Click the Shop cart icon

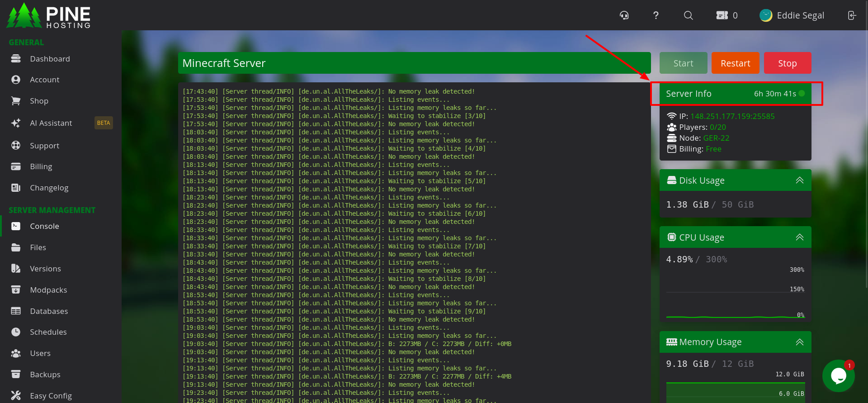click(16, 101)
